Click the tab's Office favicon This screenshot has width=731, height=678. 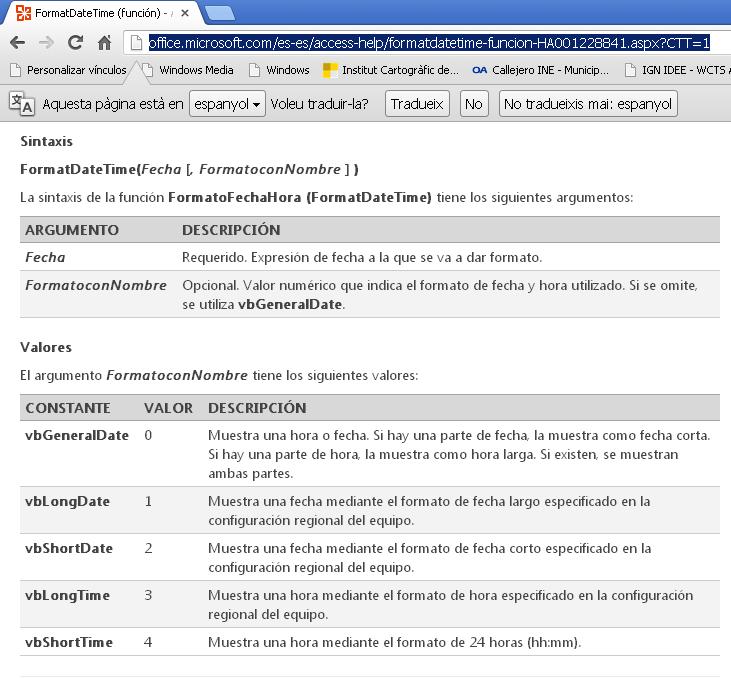(23, 13)
